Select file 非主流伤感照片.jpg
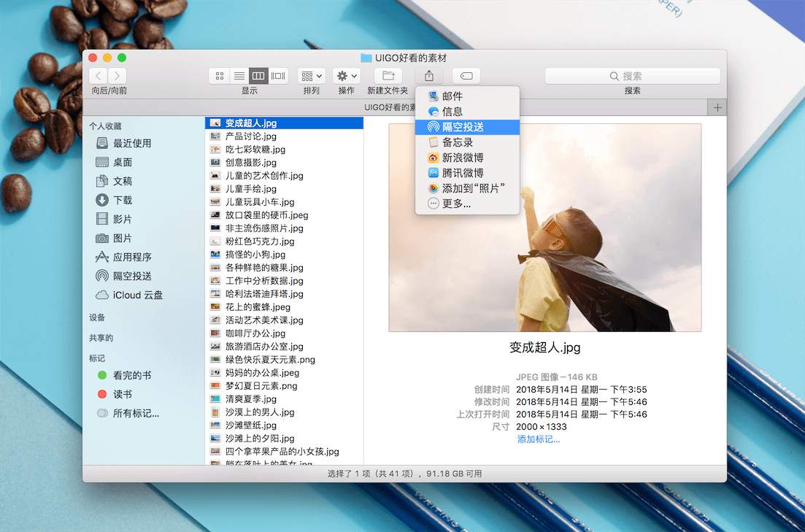The width and height of the screenshot is (805, 532). click(285, 228)
